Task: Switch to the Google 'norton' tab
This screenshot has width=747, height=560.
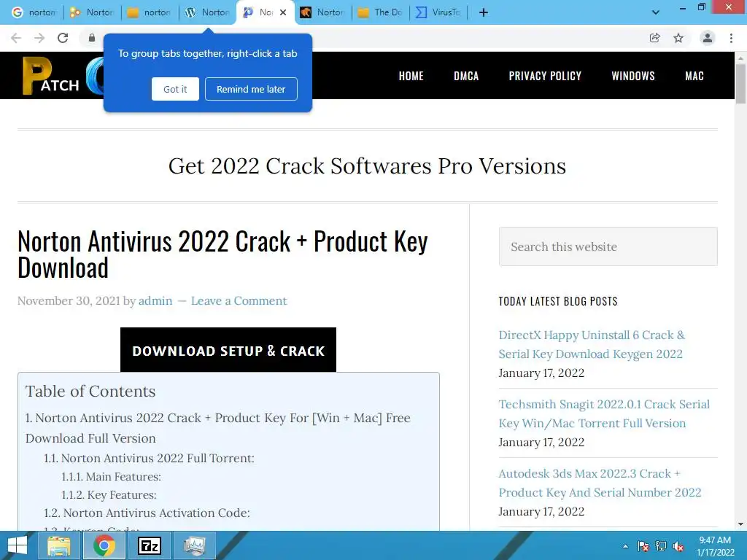Action: point(34,12)
